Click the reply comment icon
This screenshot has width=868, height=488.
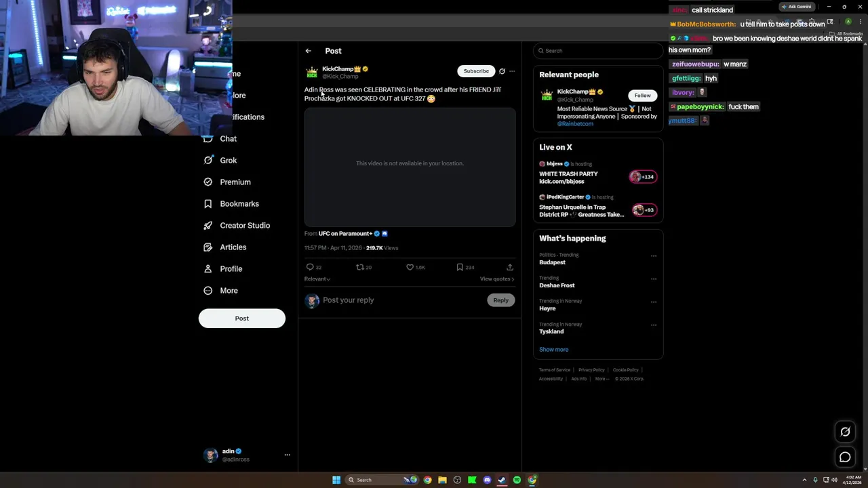click(x=310, y=267)
